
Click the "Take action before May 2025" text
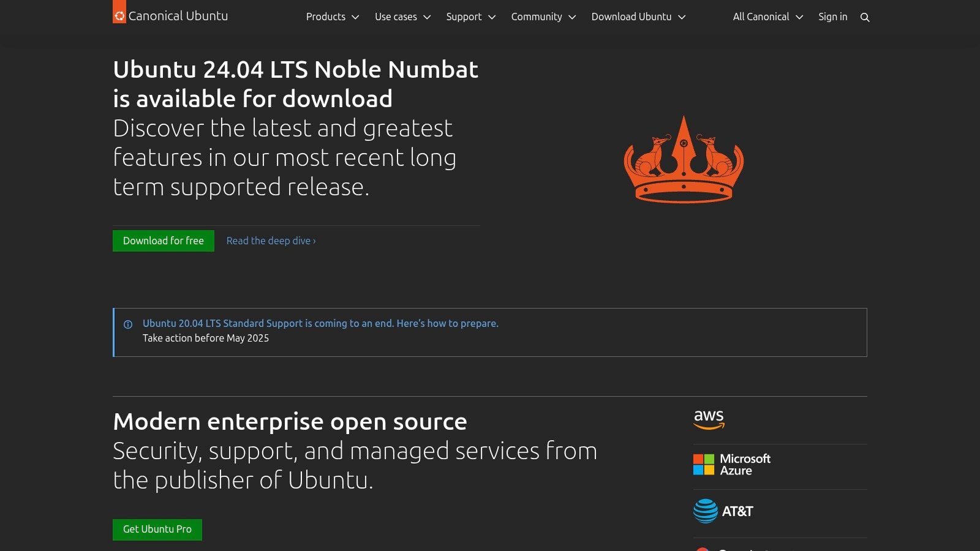point(206,338)
